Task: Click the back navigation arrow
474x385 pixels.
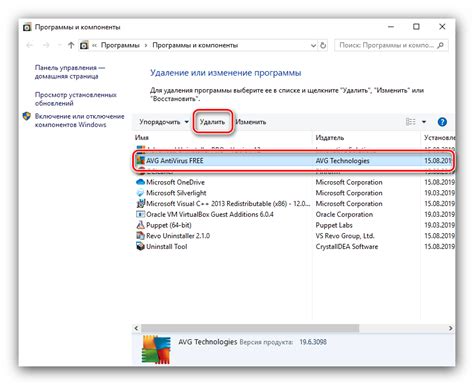Action: tap(29, 45)
